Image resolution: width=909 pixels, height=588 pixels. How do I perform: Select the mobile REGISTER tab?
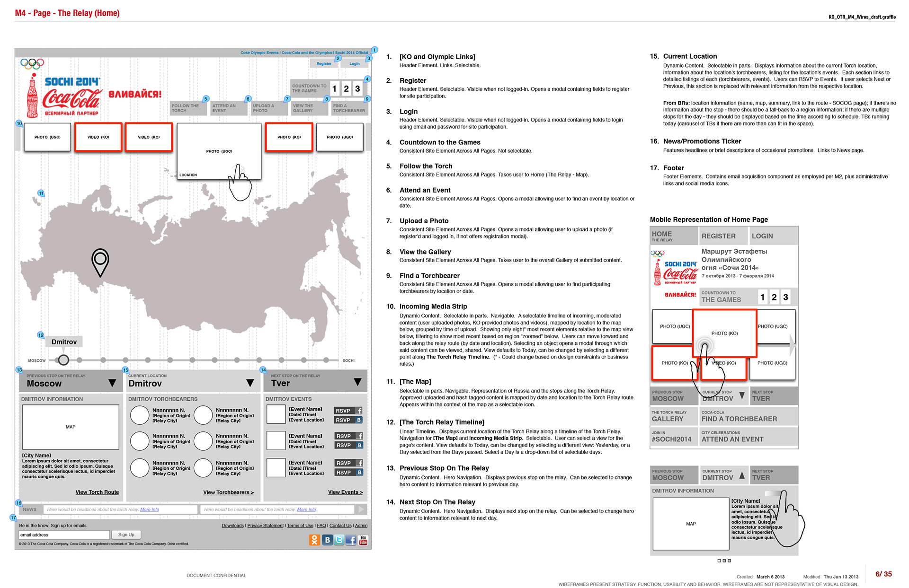724,236
